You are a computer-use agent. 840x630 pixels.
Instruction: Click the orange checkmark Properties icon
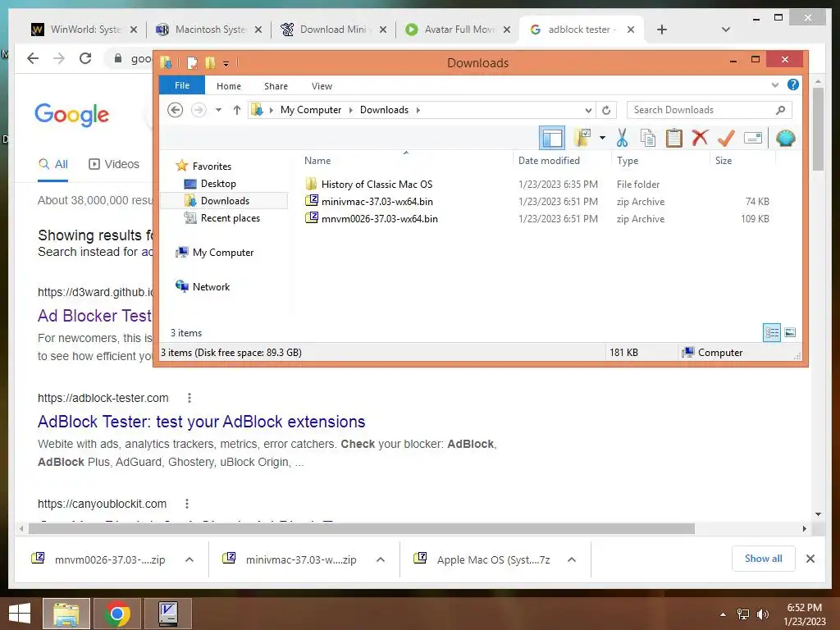coord(727,138)
